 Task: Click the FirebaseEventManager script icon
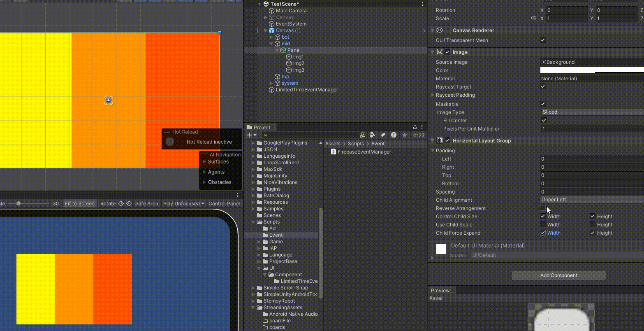click(x=334, y=152)
